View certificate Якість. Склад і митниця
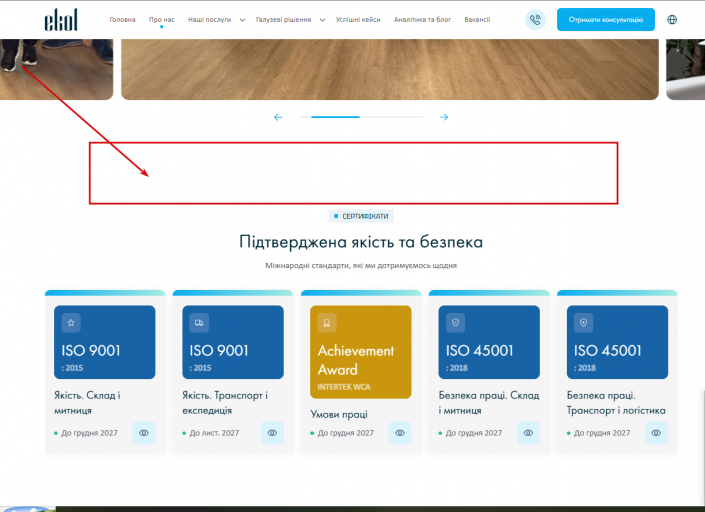Screen dimensions: 705x512 tap(144, 433)
